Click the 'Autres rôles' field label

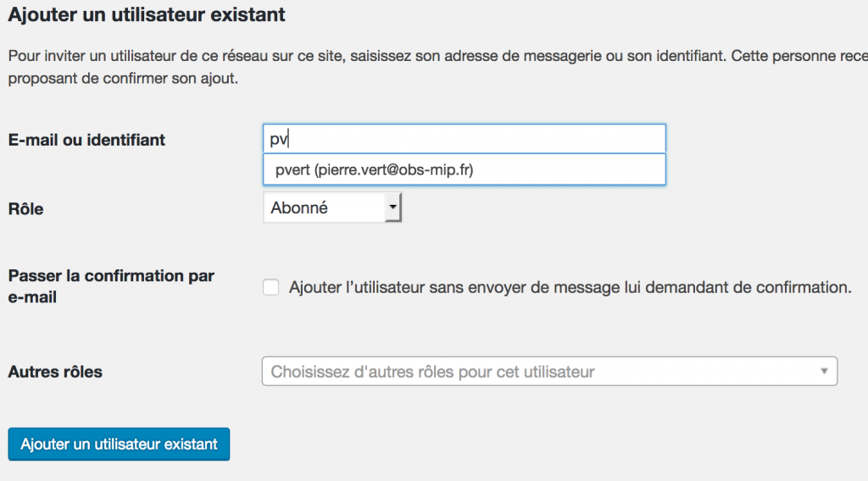(x=55, y=372)
